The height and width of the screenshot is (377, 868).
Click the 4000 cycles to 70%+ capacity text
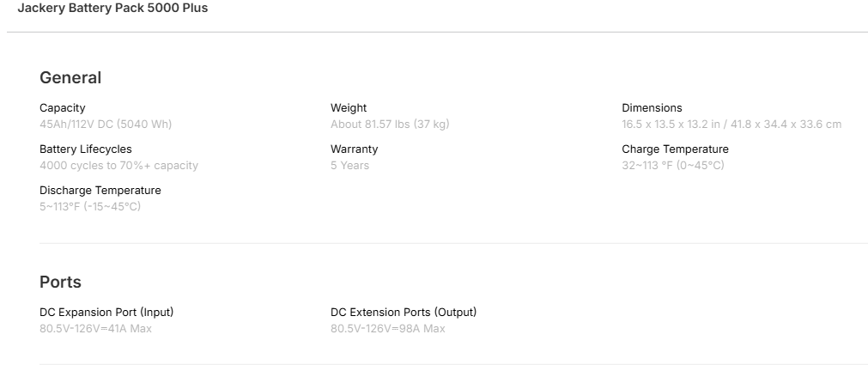click(118, 166)
